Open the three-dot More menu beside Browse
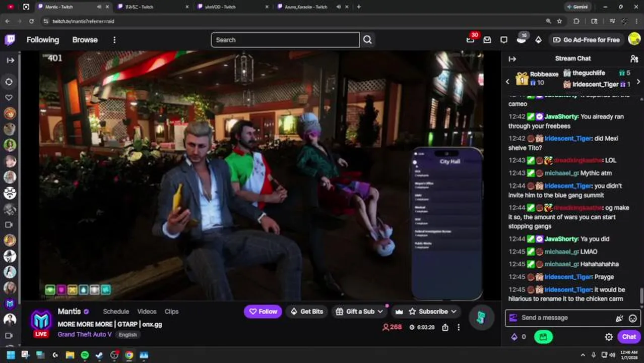Image resolution: width=644 pixels, height=363 pixels. (x=114, y=40)
